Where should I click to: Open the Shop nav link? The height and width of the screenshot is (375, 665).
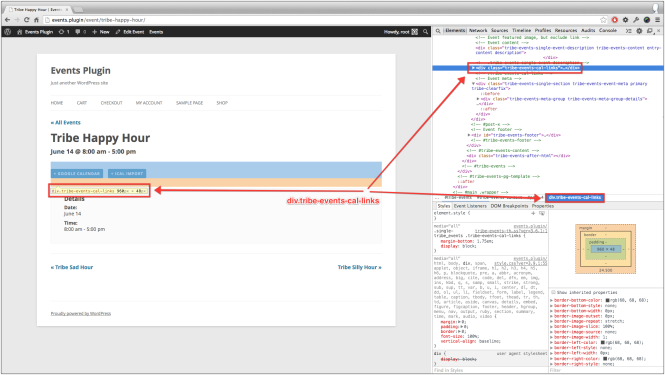(x=222, y=103)
